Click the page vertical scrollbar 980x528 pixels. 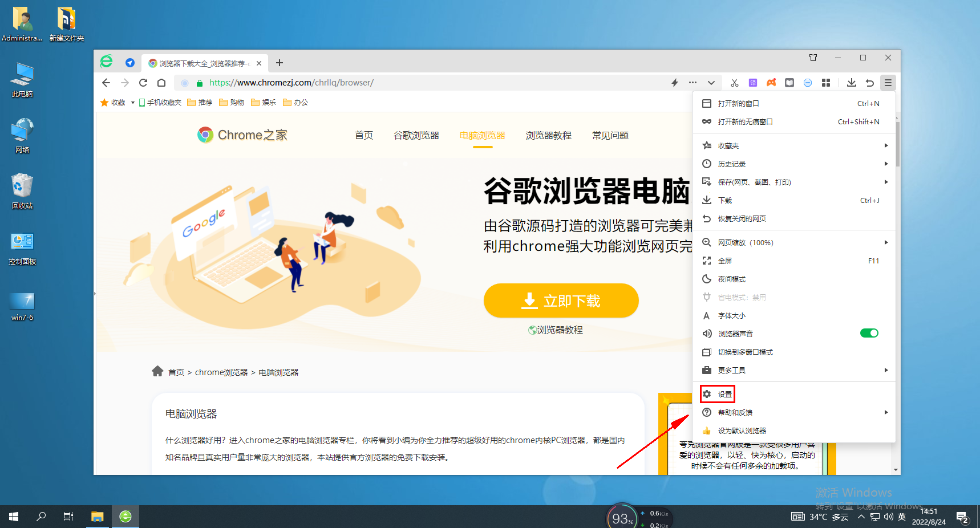click(897, 144)
